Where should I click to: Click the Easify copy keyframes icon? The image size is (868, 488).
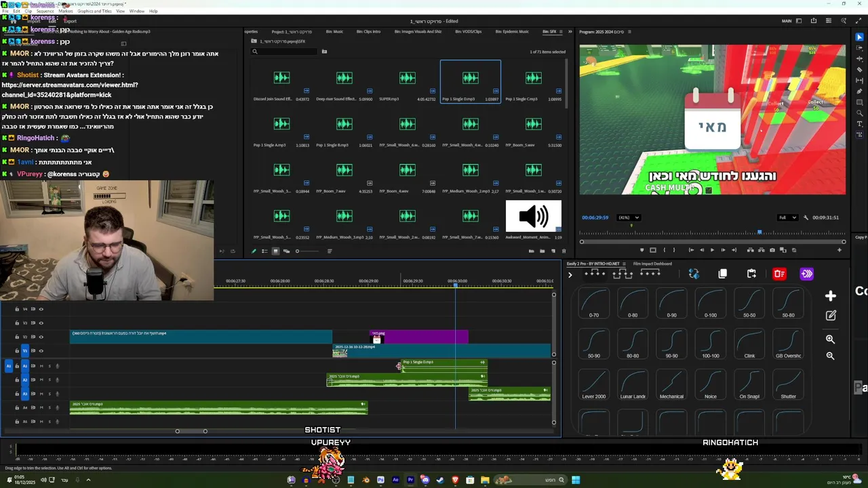click(x=723, y=274)
